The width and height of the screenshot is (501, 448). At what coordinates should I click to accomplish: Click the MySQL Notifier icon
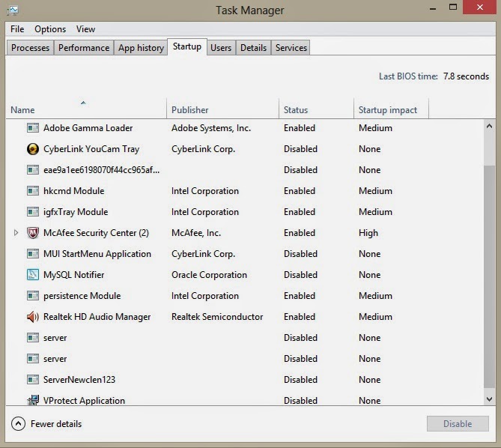click(33, 275)
